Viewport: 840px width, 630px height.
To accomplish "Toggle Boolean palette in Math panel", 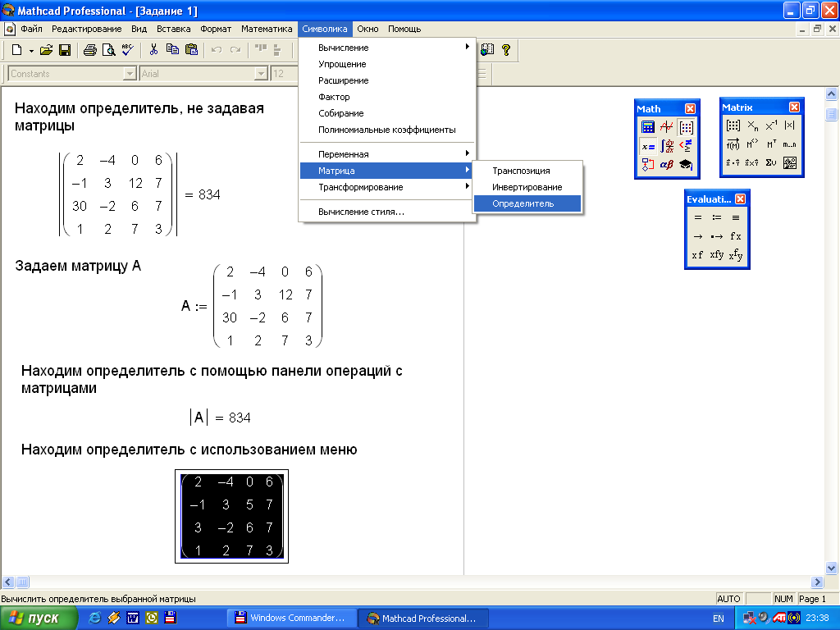I will [687, 146].
